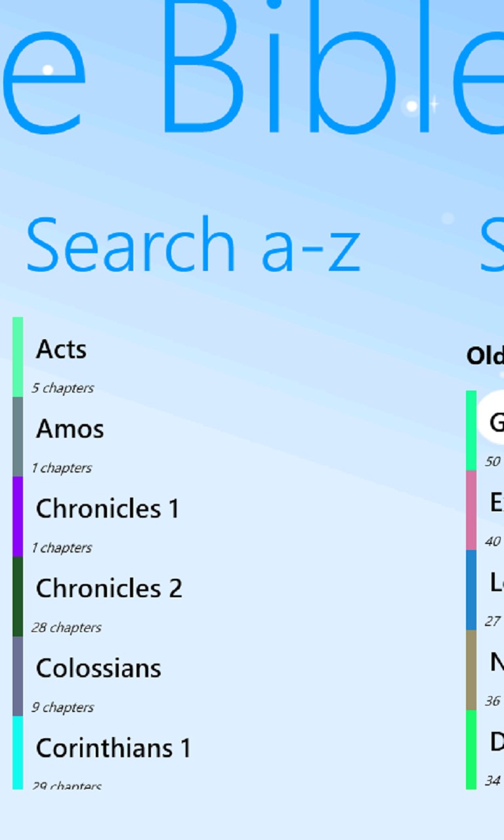Open the Acts book
This screenshot has height=840, width=504.
(x=61, y=350)
